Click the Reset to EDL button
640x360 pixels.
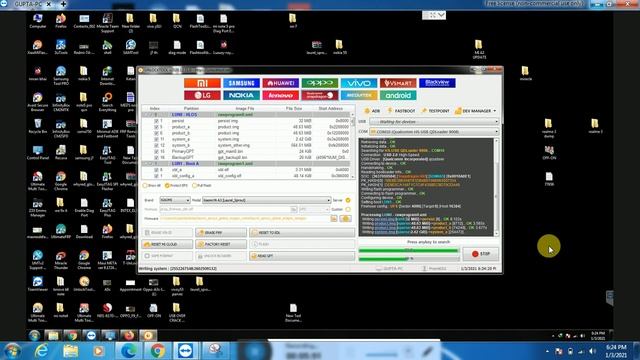pos(302,233)
